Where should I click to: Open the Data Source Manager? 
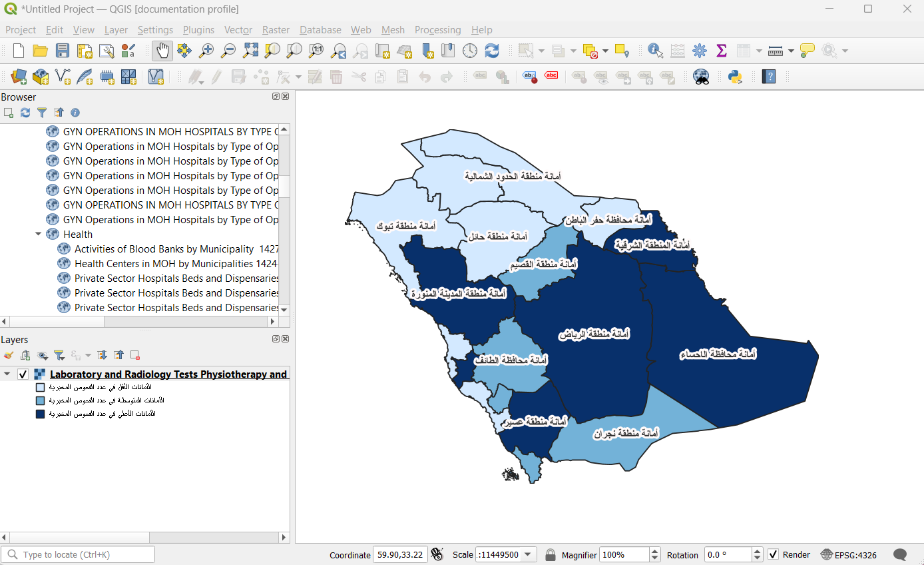coord(17,77)
